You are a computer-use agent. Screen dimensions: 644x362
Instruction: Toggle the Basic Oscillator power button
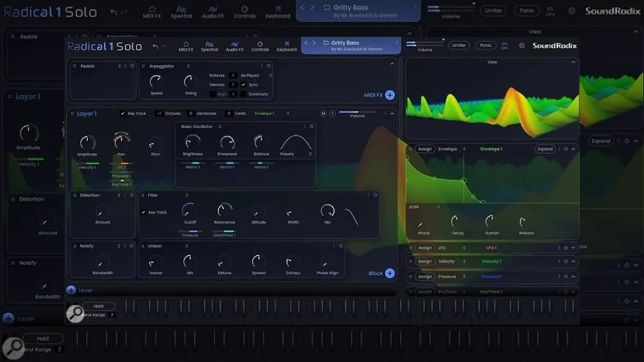click(311, 126)
